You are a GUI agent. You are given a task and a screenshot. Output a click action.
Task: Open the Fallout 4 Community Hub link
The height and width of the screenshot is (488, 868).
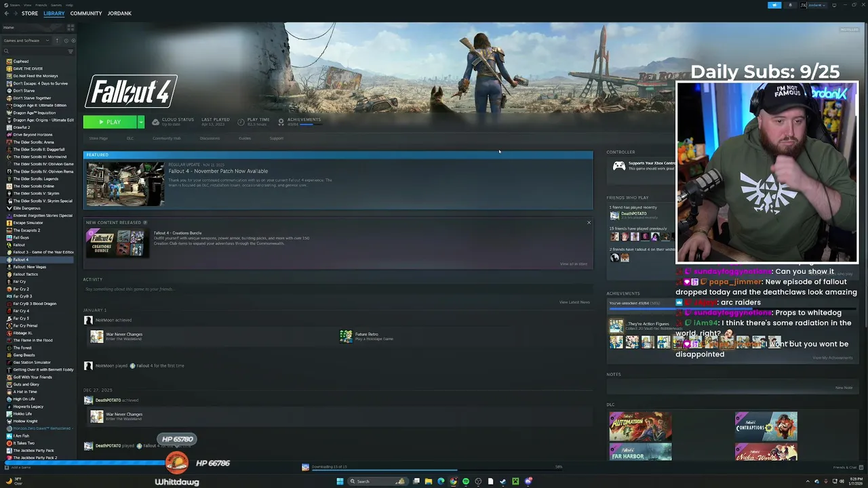click(167, 138)
